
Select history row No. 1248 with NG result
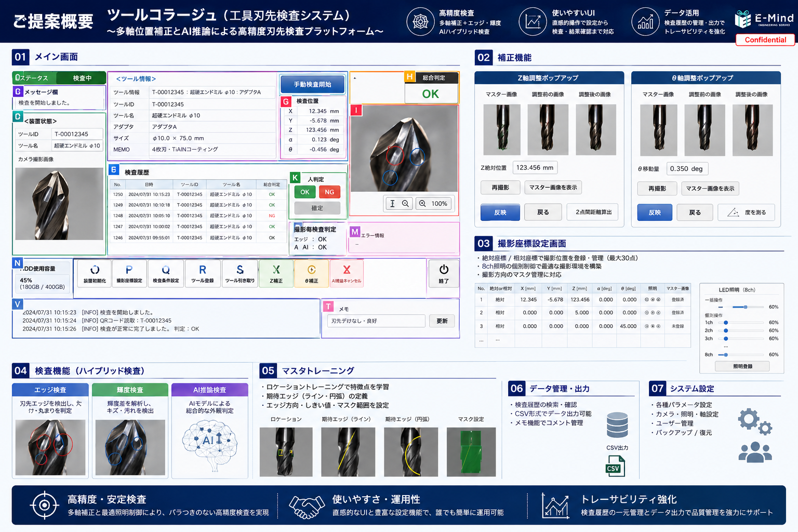click(197, 216)
